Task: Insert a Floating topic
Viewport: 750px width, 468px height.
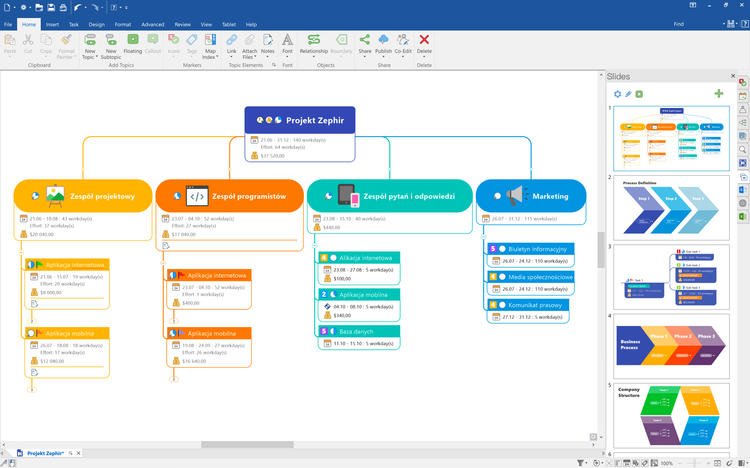Action: pos(132,44)
